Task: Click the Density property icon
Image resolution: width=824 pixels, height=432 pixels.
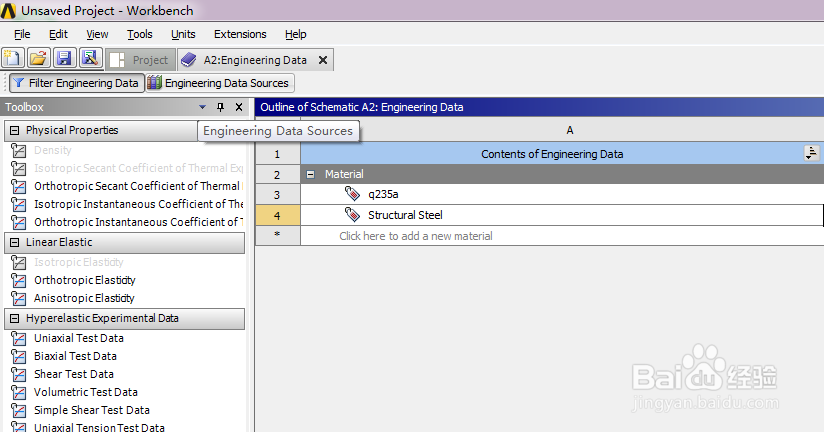Action: pyautogui.click(x=18, y=151)
